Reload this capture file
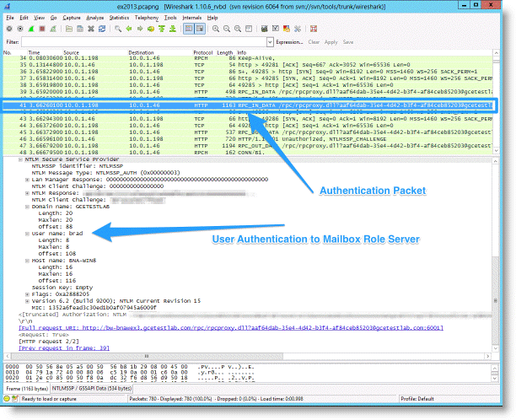 [x=102, y=29]
